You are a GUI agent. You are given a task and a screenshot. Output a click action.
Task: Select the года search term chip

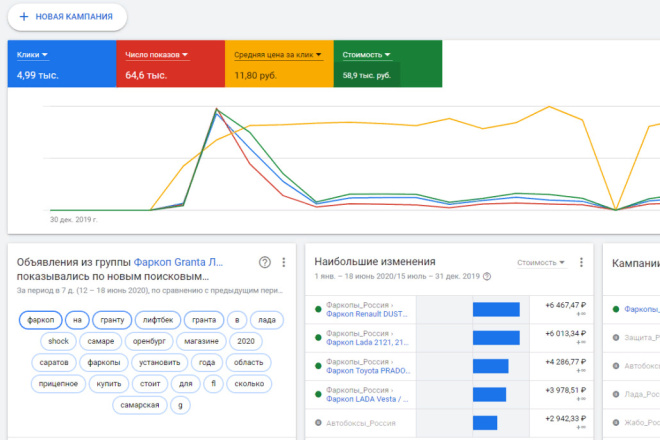tap(207, 363)
